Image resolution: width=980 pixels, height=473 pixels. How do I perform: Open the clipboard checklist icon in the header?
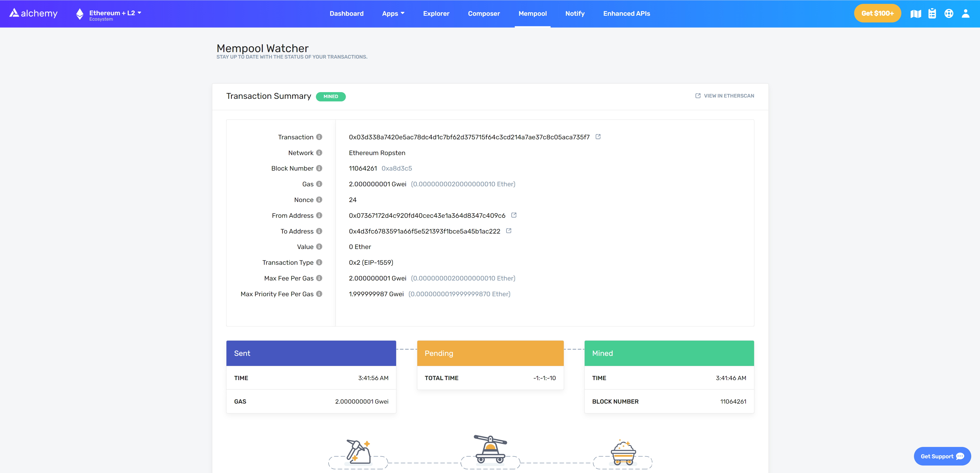point(932,14)
